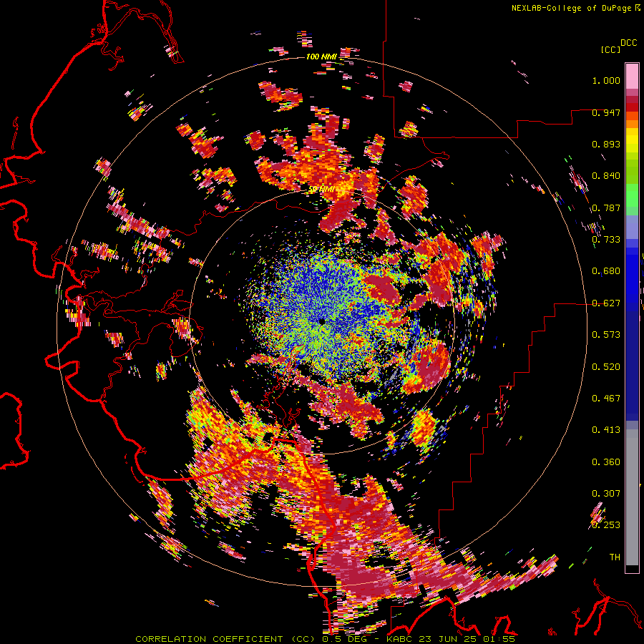Click the 0.520 legend value
644x644 pixels.
pos(606,367)
